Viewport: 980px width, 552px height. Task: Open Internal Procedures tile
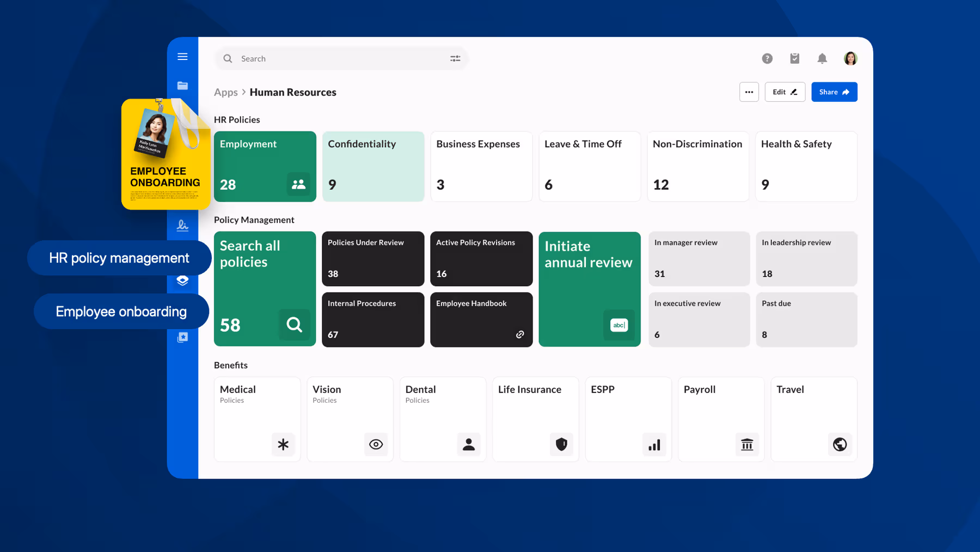pyautogui.click(x=373, y=320)
